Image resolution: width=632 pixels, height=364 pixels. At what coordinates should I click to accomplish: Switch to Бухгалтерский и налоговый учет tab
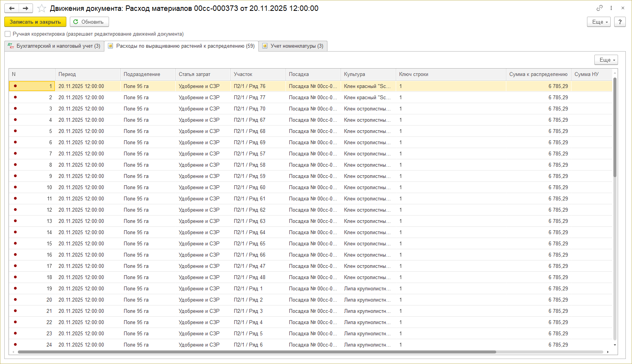pos(54,46)
